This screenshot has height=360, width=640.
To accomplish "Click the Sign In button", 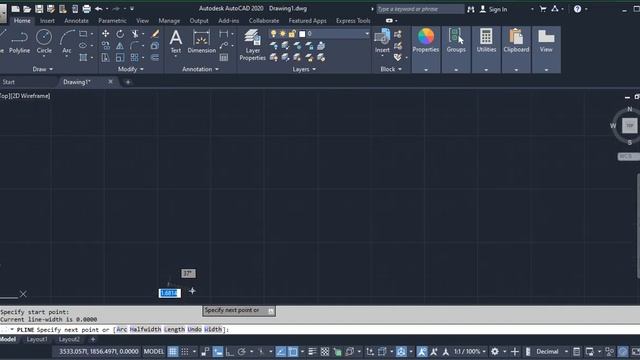I will [x=493, y=9].
